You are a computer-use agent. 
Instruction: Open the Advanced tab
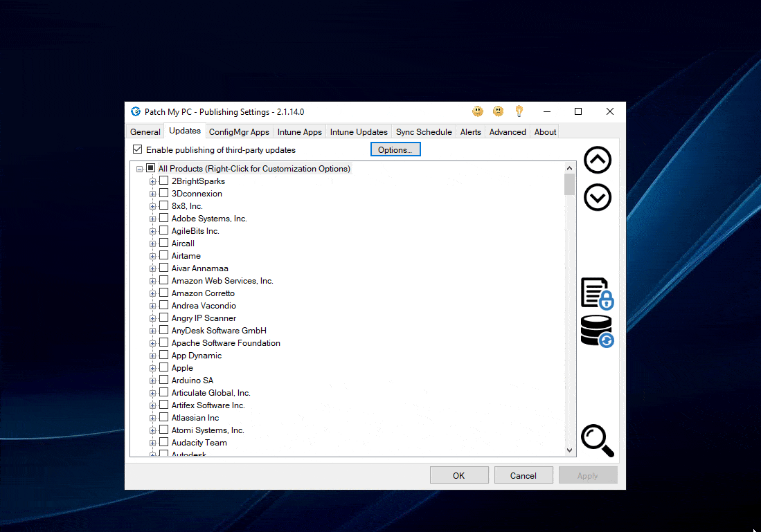[x=508, y=132]
